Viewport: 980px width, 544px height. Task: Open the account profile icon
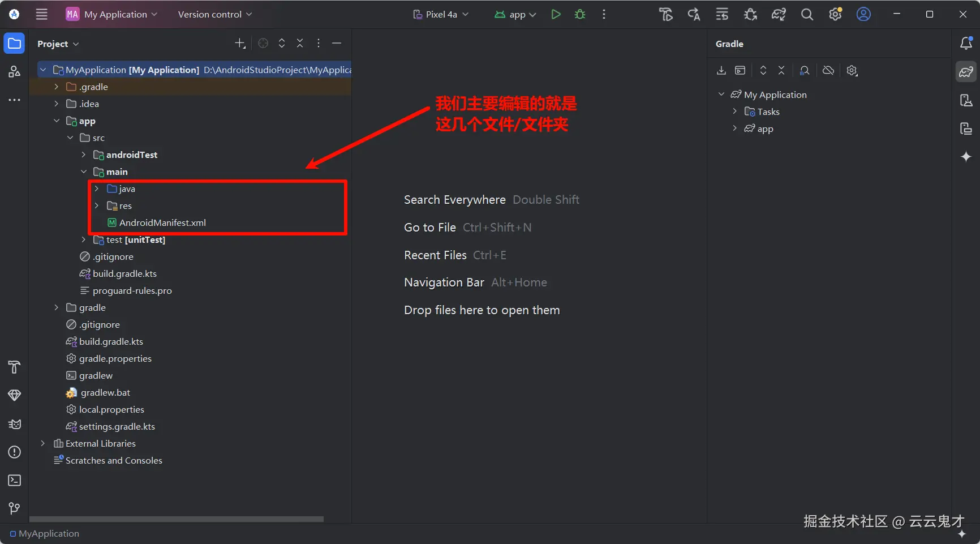click(863, 14)
